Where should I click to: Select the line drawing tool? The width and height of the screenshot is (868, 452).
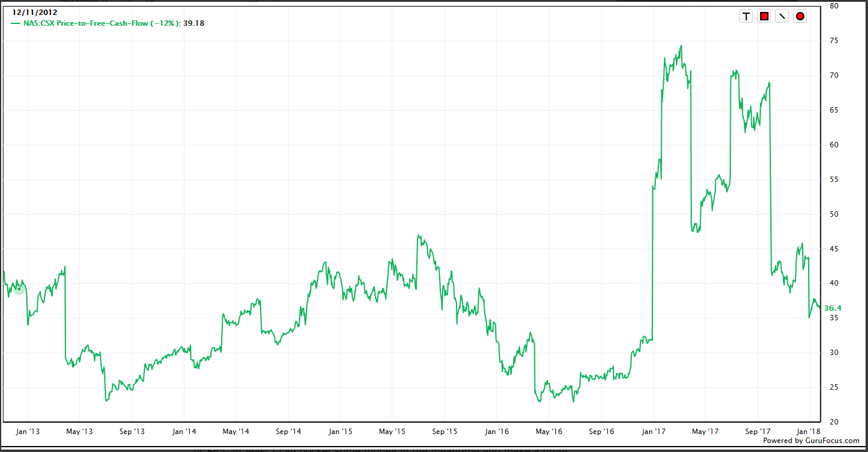[x=782, y=16]
